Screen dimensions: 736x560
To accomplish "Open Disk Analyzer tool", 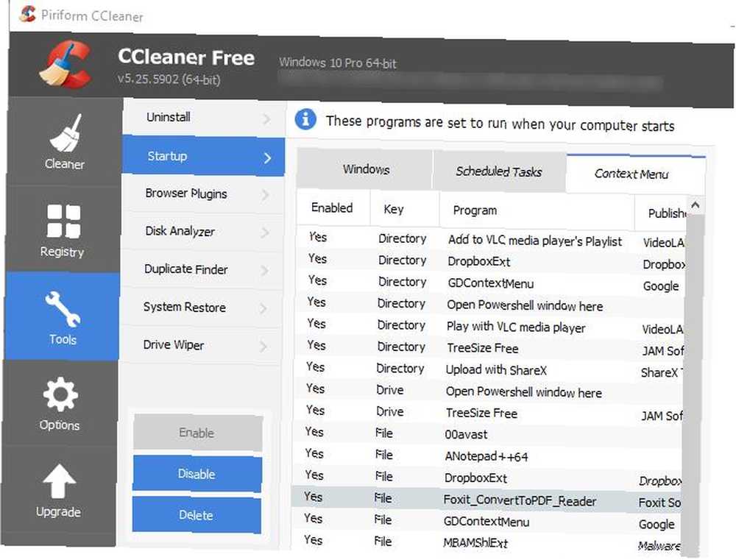I will (203, 231).
